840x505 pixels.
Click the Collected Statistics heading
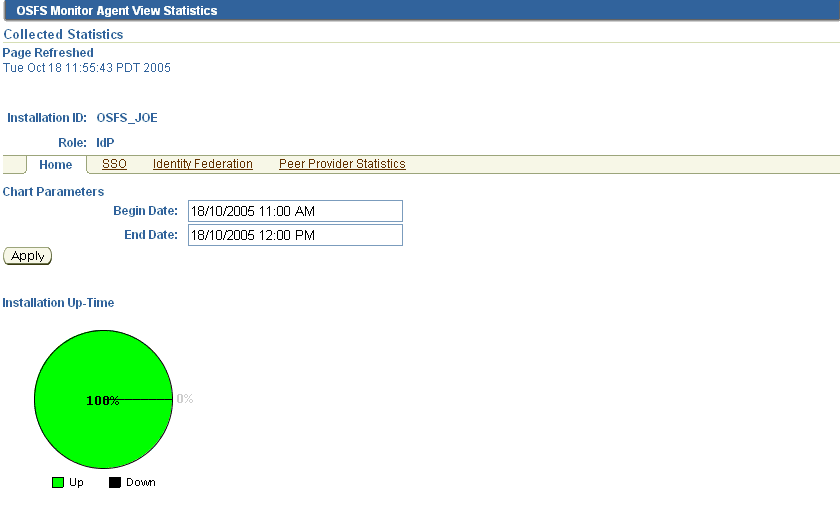(63, 34)
